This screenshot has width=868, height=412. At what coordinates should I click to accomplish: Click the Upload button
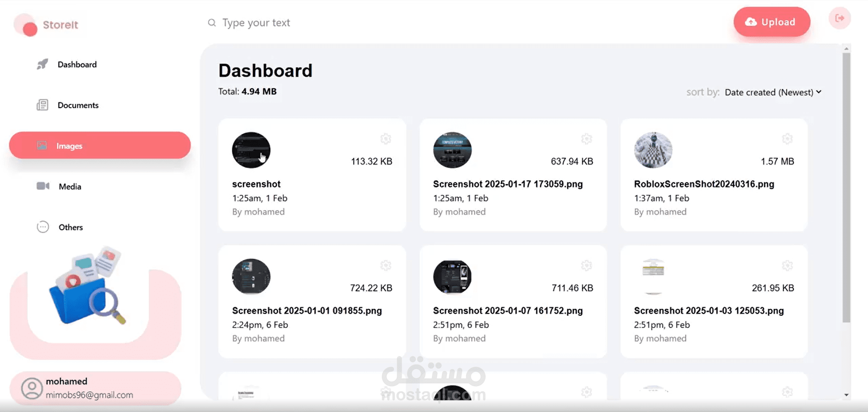[772, 22]
